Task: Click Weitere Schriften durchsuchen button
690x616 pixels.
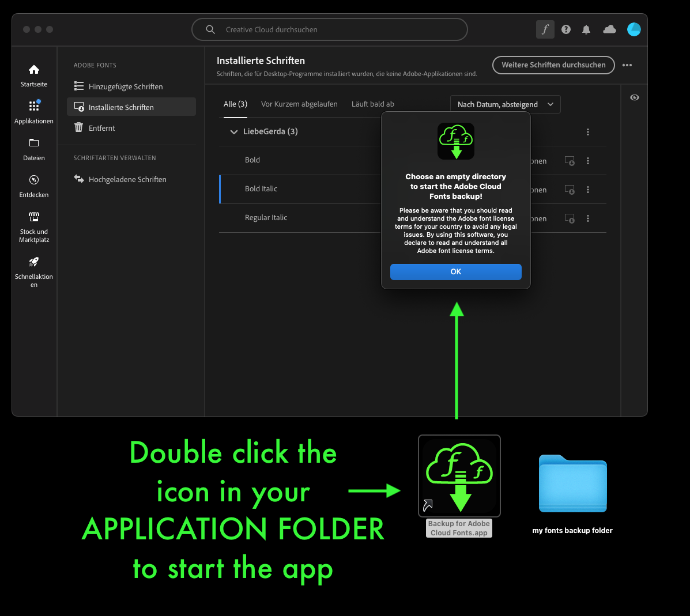Action: pyautogui.click(x=553, y=65)
